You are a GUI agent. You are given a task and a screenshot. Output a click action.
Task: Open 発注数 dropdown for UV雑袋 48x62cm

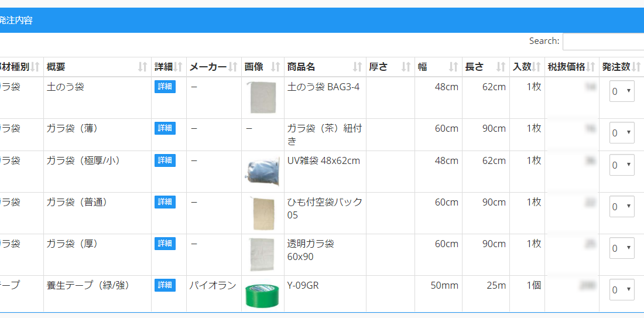tap(622, 165)
